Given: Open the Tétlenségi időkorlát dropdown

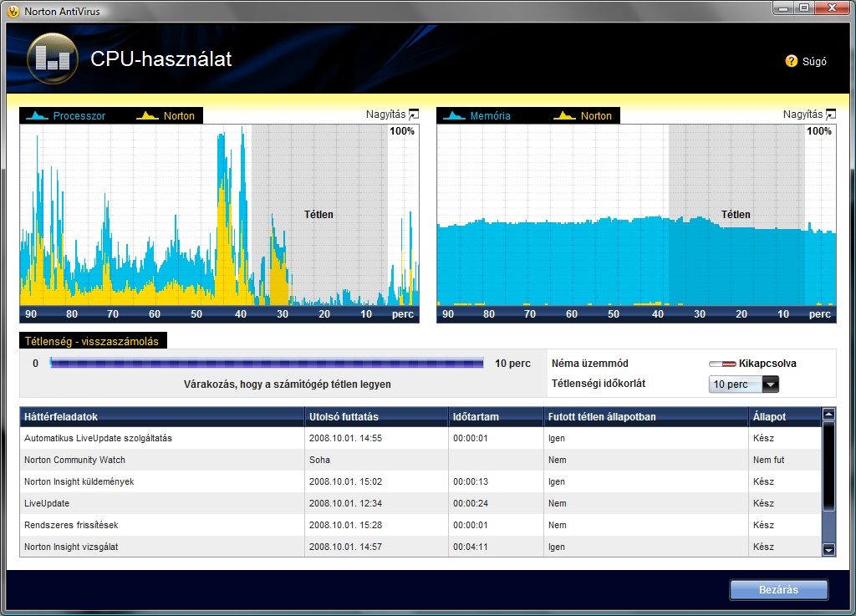Looking at the screenshot, I should 743,384.
